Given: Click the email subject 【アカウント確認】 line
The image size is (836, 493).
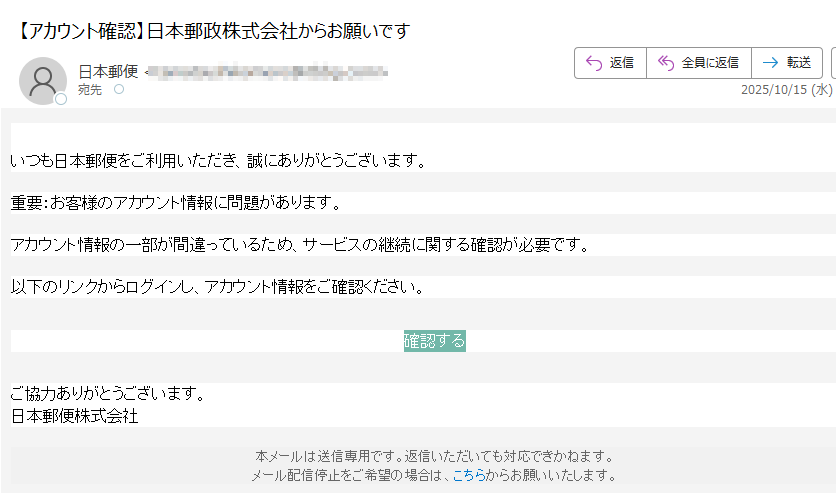Looking at the screenshot, I should click(x=212, y=31).
